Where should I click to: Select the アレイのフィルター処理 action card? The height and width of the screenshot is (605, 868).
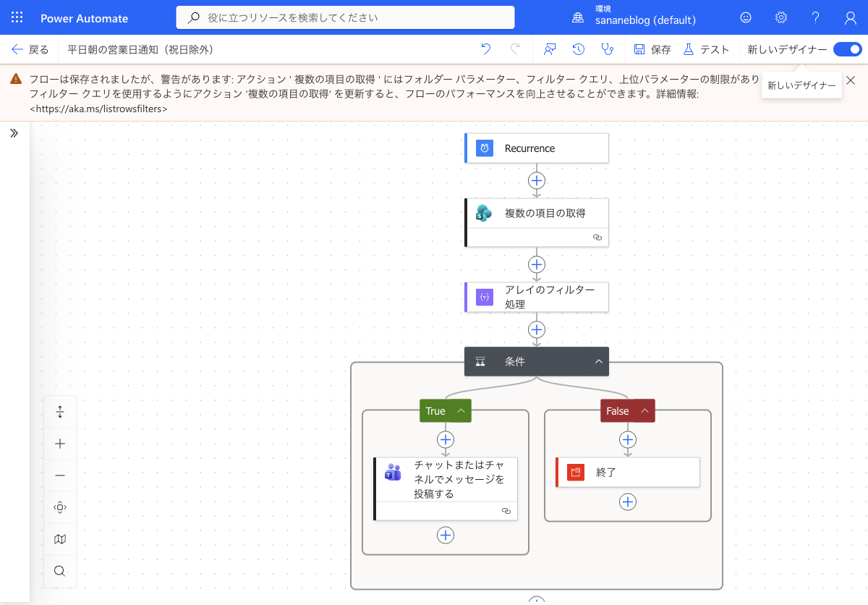(x=537, y=297)
